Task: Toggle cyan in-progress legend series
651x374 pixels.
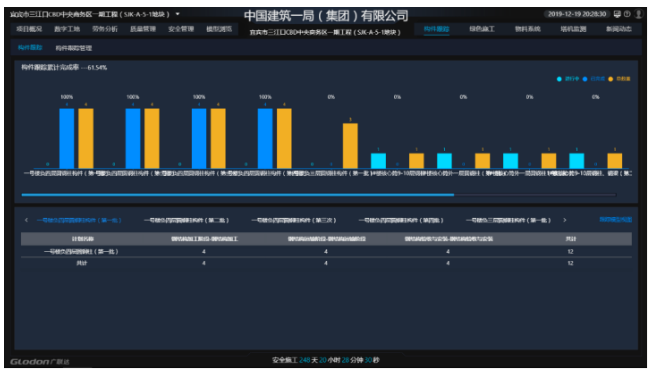Action: [568, 79]
